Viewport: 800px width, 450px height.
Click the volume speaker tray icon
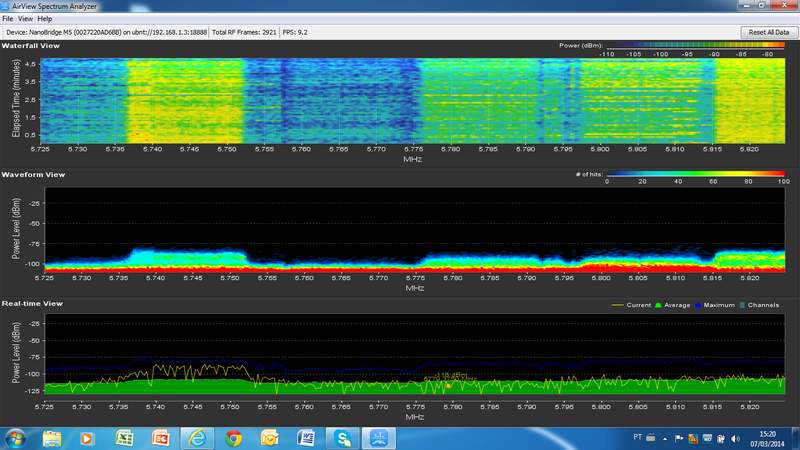pos(734,438)
